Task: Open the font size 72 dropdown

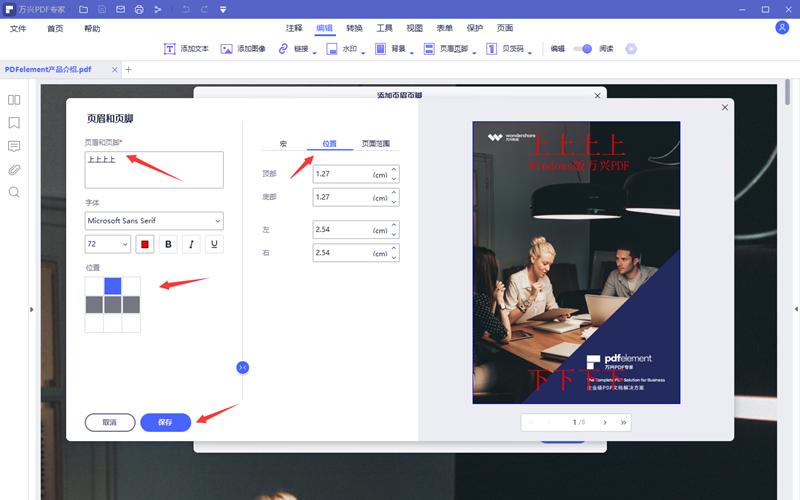Action: pos(108,244)
